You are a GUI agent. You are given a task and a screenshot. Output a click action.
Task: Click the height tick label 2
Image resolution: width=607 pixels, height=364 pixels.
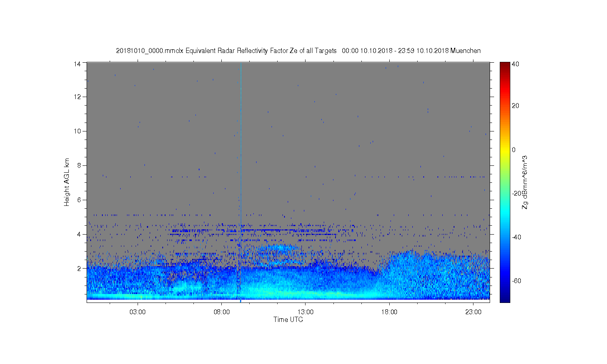(79, 268)
